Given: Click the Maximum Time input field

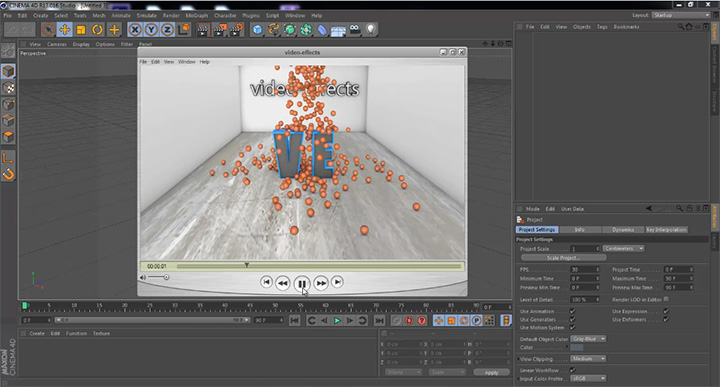Looking at the screenshot, I should point(678,278).
